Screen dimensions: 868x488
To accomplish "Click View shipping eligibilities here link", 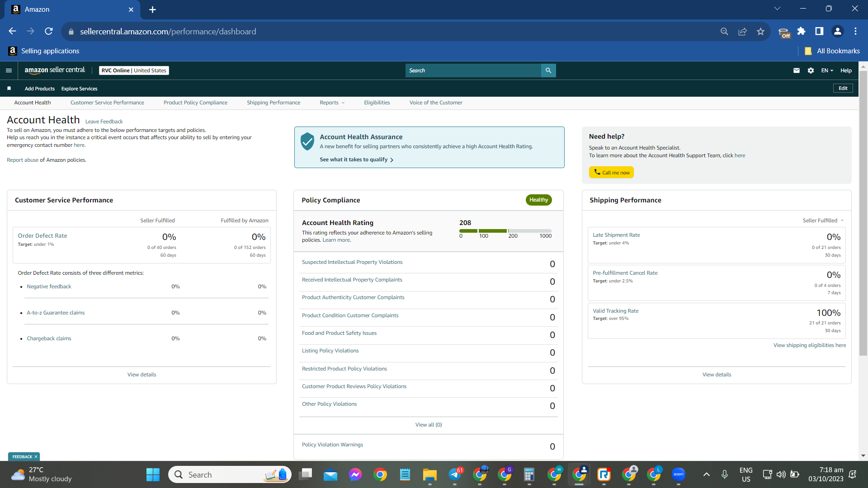I will (x=810, y=345).
